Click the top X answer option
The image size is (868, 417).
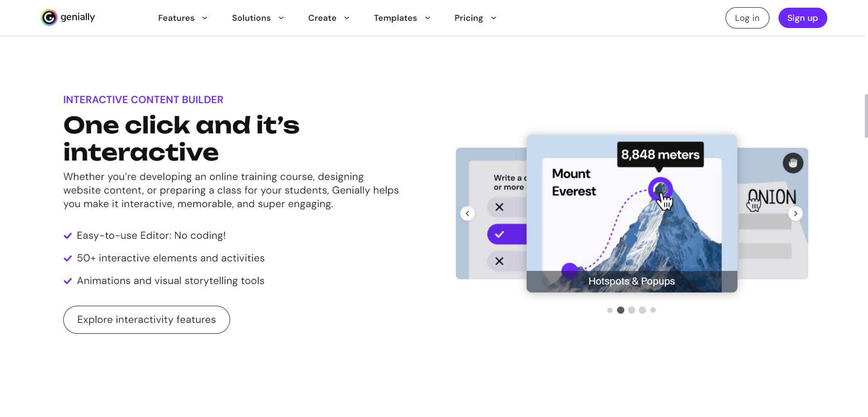click(x=507, y=207)
